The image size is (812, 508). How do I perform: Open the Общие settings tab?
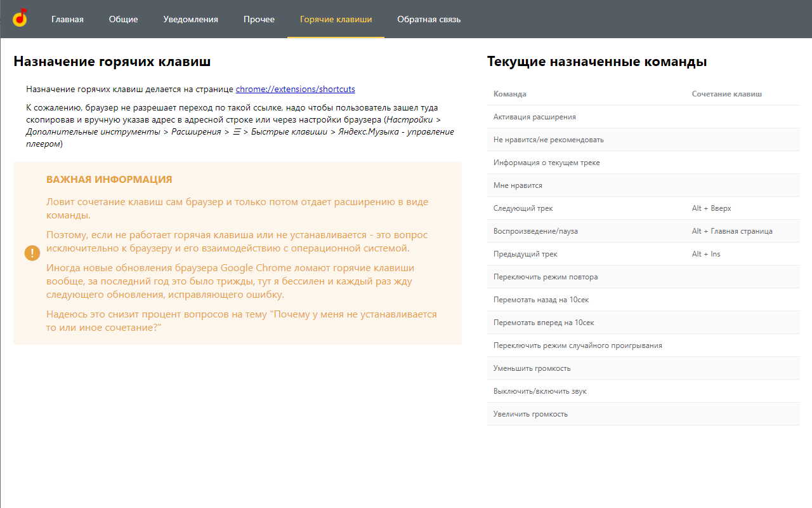click(123, 19)
